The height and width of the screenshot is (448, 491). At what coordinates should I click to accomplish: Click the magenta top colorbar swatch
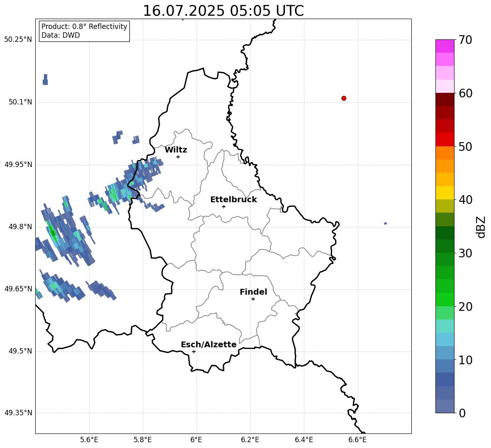(445, 46)
